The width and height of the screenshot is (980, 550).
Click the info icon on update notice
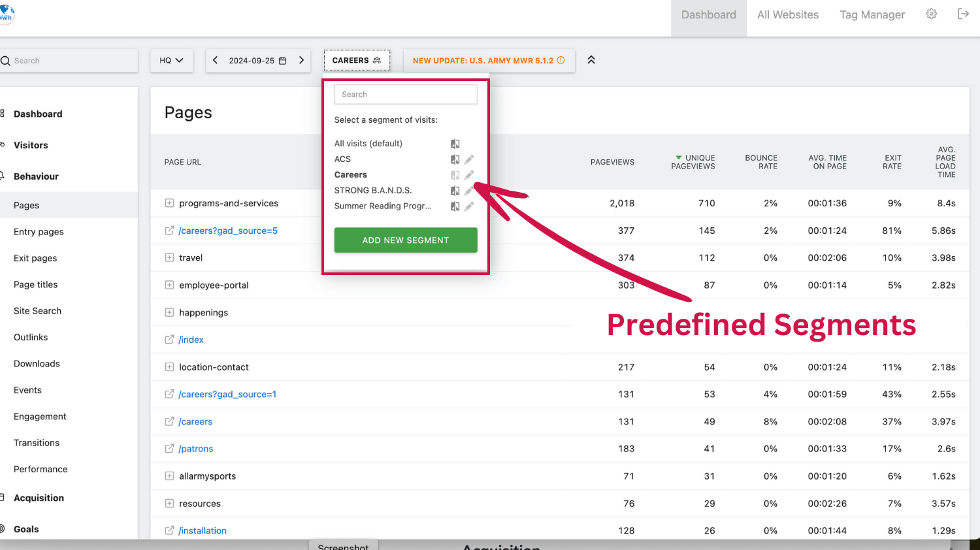point(561,60)
